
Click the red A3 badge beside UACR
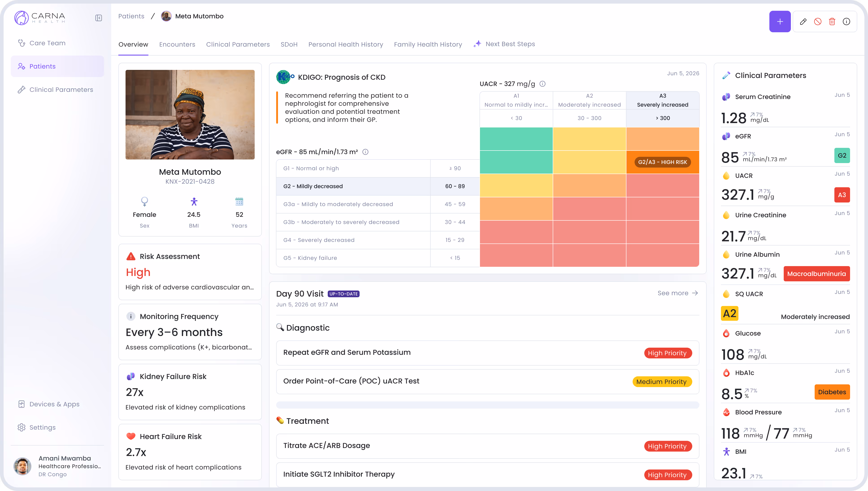(842, 195)
